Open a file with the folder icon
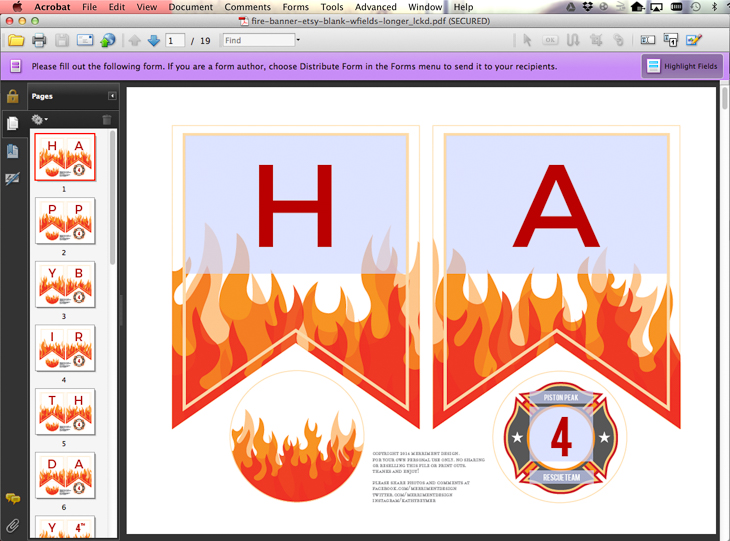 (x=16, y=41)
